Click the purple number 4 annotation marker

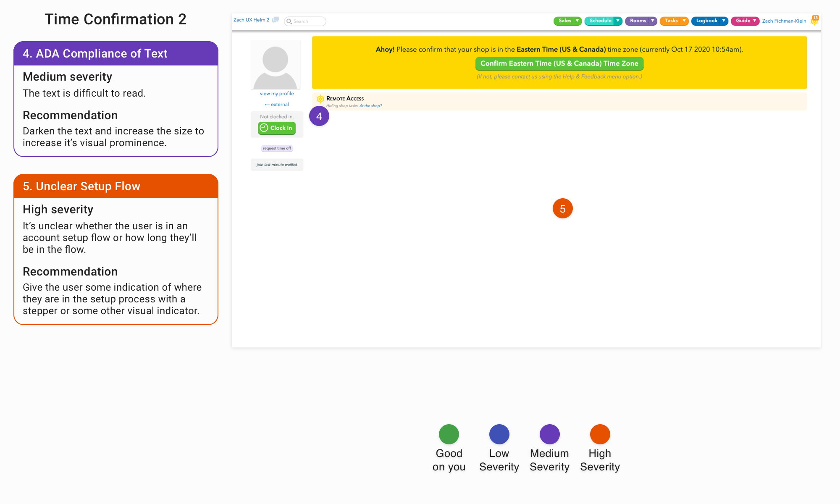pyautogui.click(x=319, y=116)
